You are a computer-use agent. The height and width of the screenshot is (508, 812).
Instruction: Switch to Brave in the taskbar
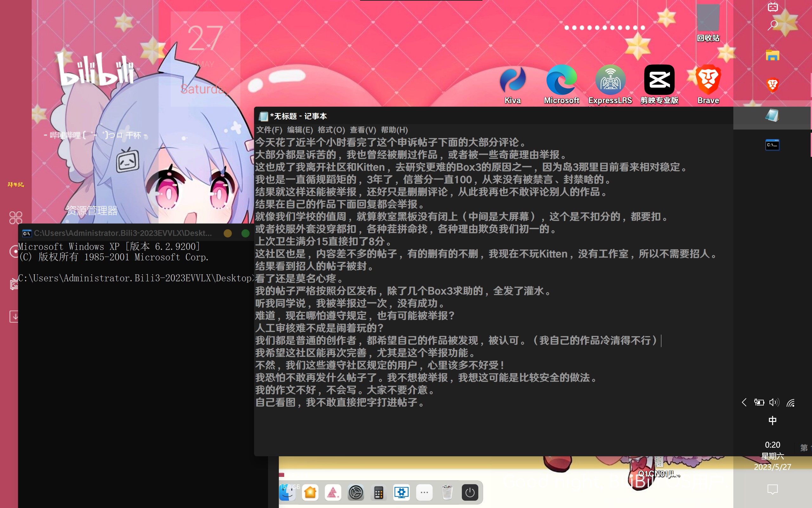pyautogui.click(x=772, y=85)
